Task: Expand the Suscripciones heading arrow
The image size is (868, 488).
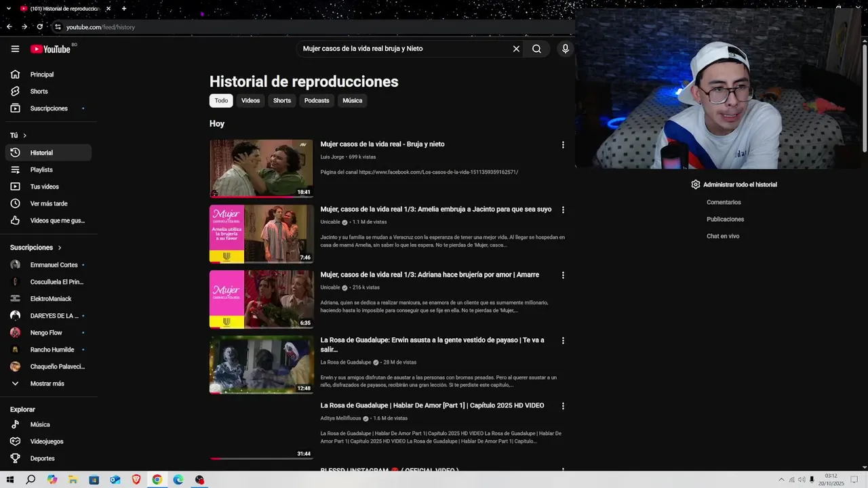Action: [60, 248]
